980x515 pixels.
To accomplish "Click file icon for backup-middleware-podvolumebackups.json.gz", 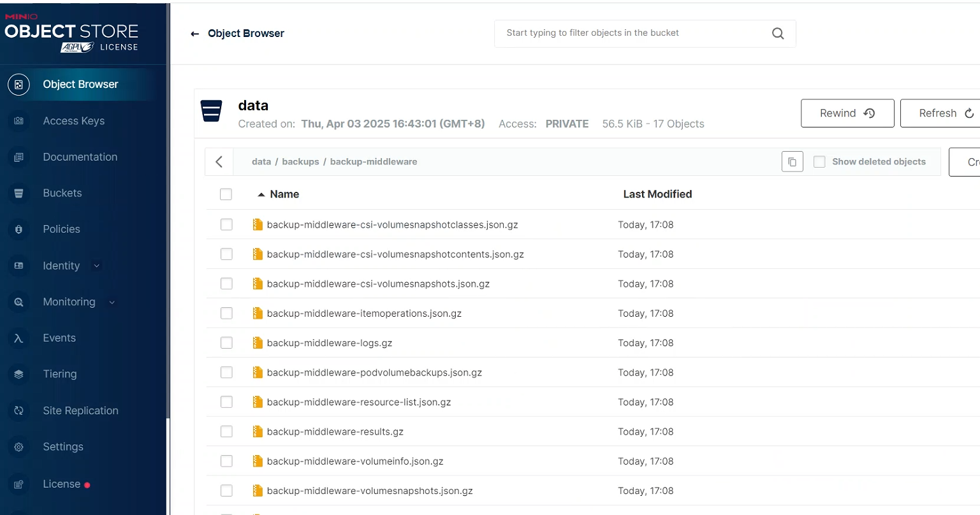I will point(258,372).
